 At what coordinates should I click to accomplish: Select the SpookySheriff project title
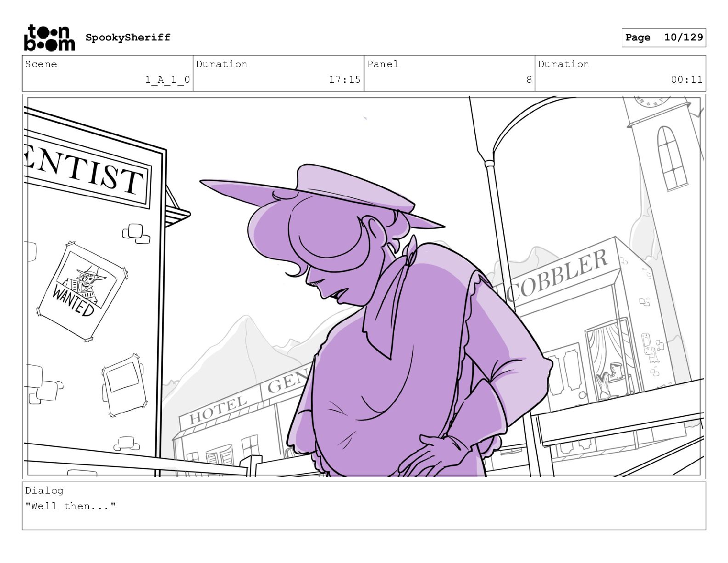[128, 37]
